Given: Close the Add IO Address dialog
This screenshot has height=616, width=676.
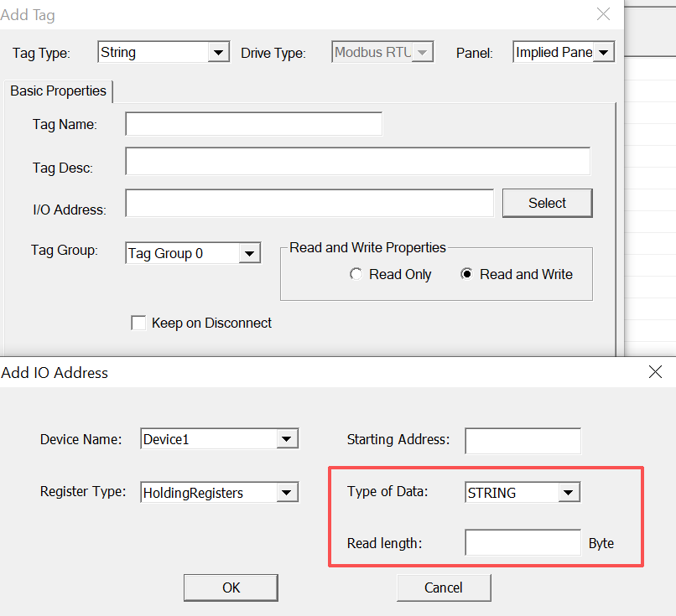Looking at the screenshot, I should click(656, 372).
